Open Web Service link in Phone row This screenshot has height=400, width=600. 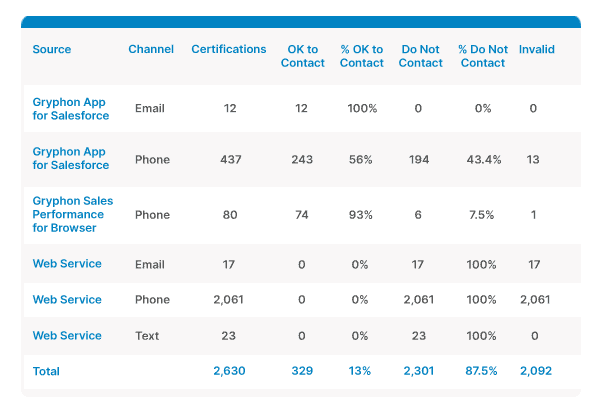click(x=67, y=300)
